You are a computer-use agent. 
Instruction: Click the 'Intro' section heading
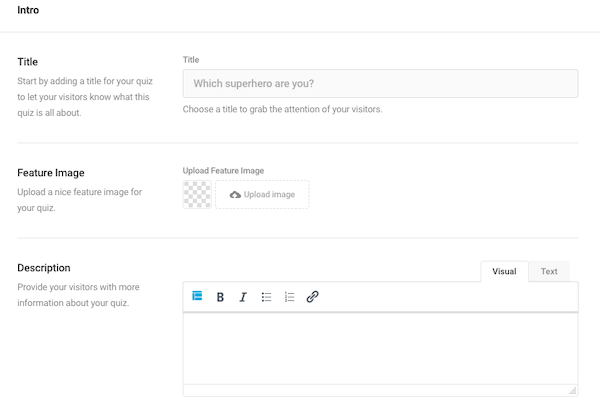(29, 11)
